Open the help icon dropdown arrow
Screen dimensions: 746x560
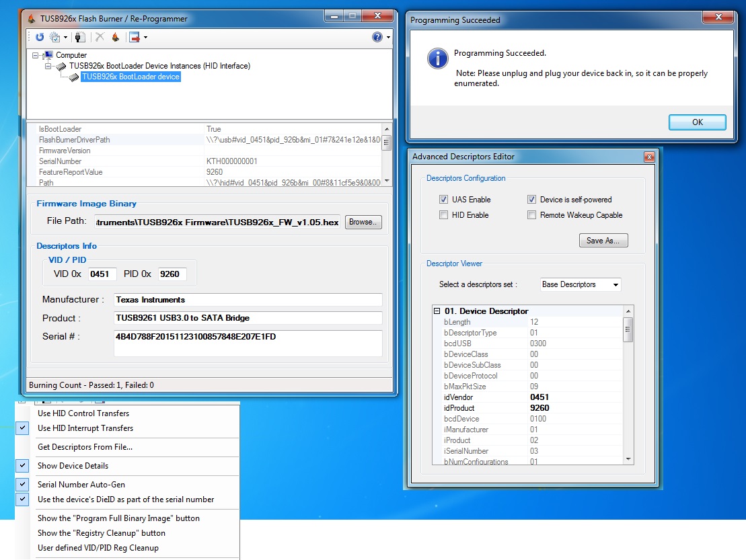tap(388, 37)
